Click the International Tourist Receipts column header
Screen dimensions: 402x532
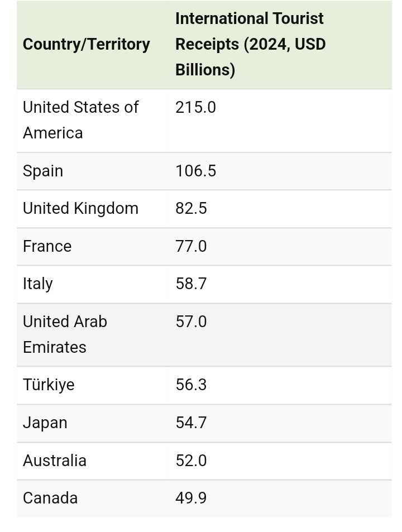point(250,44)
